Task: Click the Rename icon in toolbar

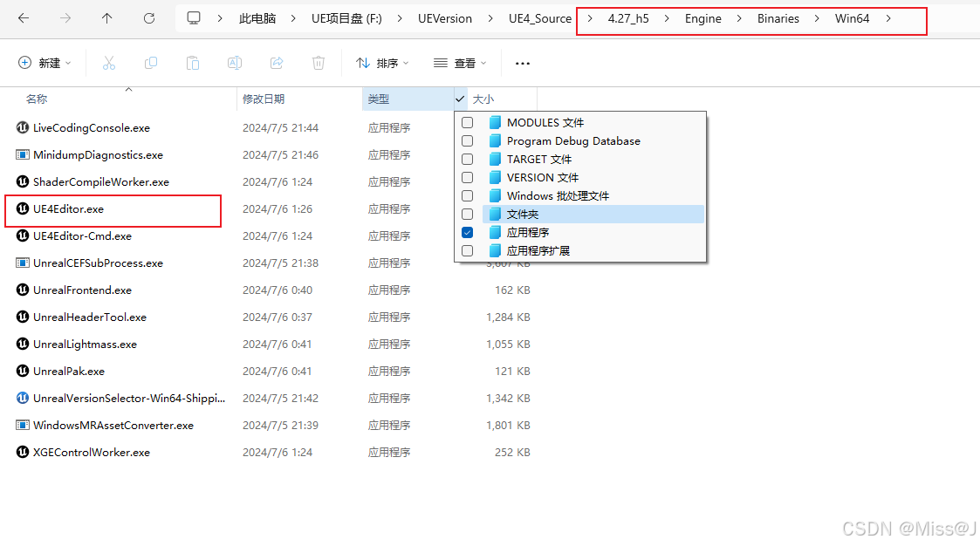Action: (x=235, y=63)
